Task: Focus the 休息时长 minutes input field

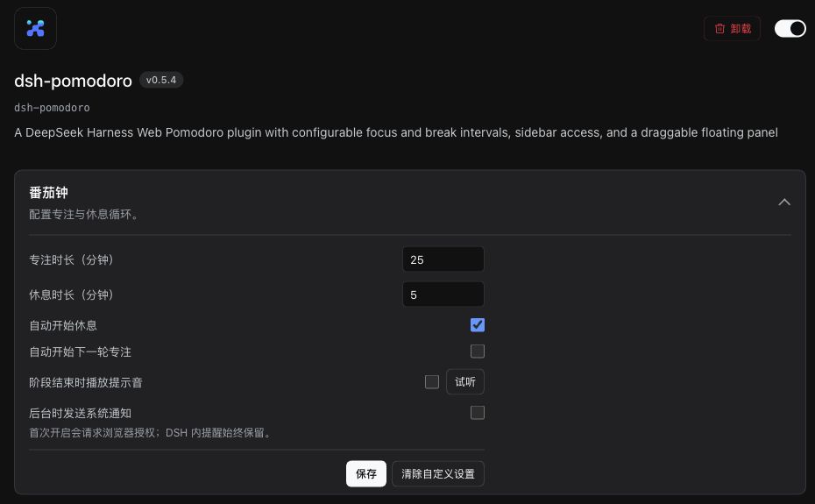Action: coord(443,295)
